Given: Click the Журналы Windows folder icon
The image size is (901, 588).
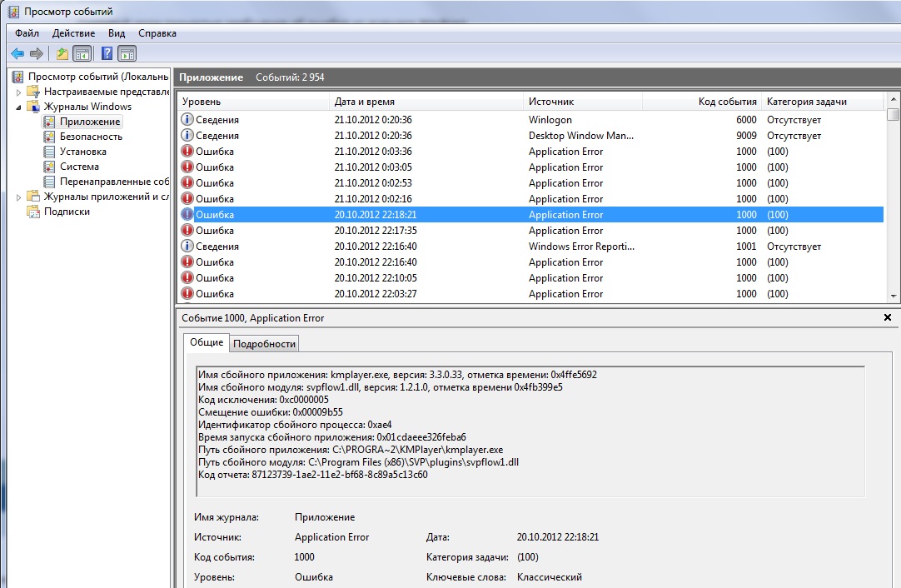Looking at the screenshot, I should [x=33, y=107].
